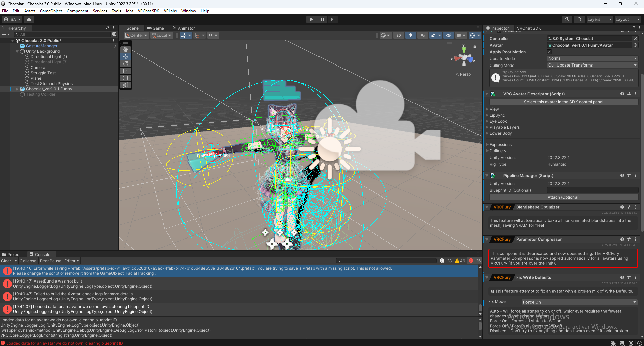Toggle the Apply Root Motion checkbox
The width and height of the screenshot is (644, 346).
click(549, 52)
